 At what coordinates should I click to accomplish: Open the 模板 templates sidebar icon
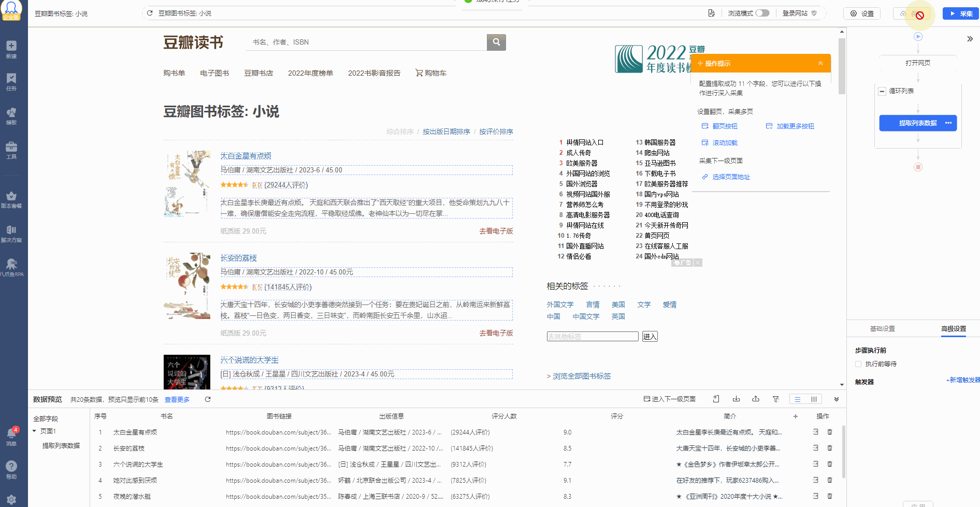tap(11, 115)
